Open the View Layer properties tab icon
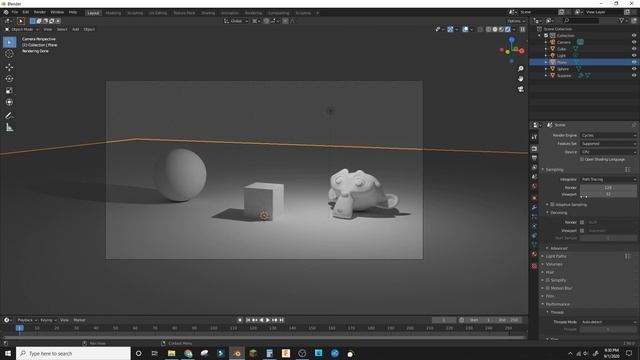640x360 pixels. 534,167
